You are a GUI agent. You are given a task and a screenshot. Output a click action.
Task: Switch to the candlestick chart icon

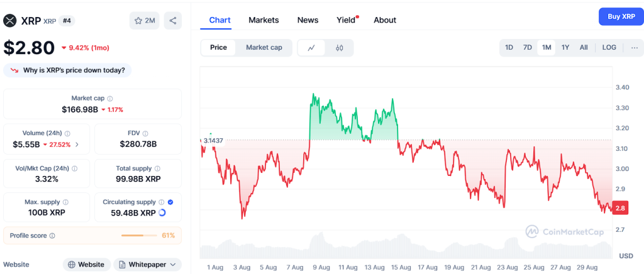(340, 48)
